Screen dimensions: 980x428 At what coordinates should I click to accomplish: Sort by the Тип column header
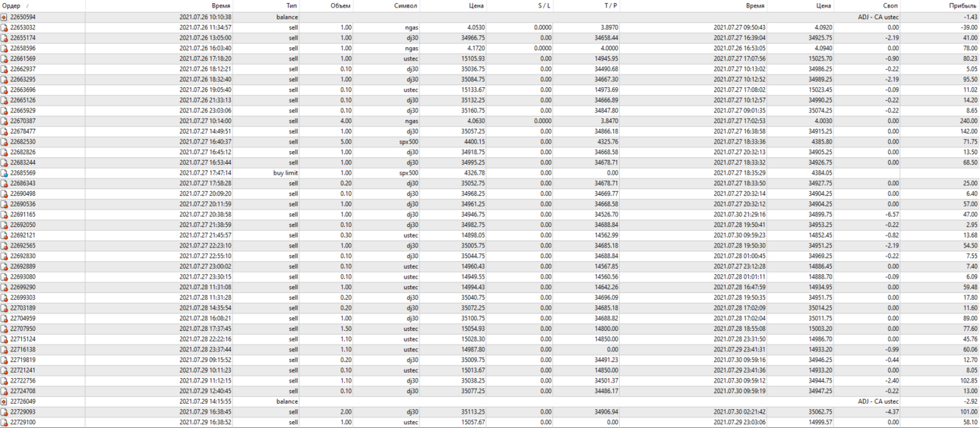coord(292,5)
